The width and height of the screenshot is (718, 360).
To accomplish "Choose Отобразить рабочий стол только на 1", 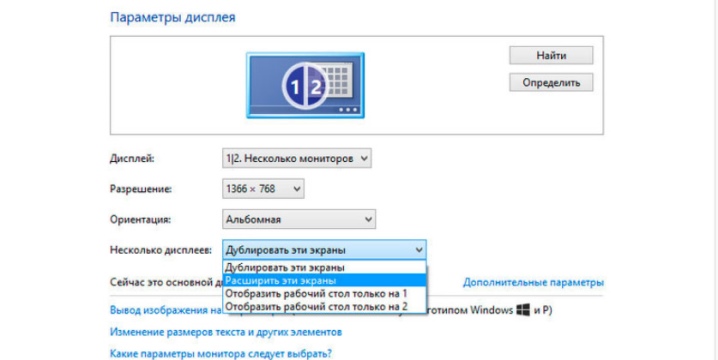I will point(324,293).
